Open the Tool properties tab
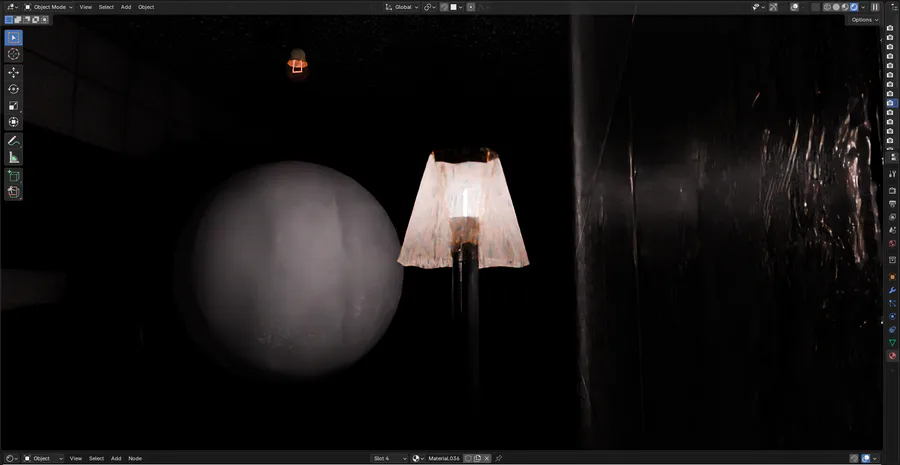The height and width of the screenshot is (465, 900). tap(893, 173)
